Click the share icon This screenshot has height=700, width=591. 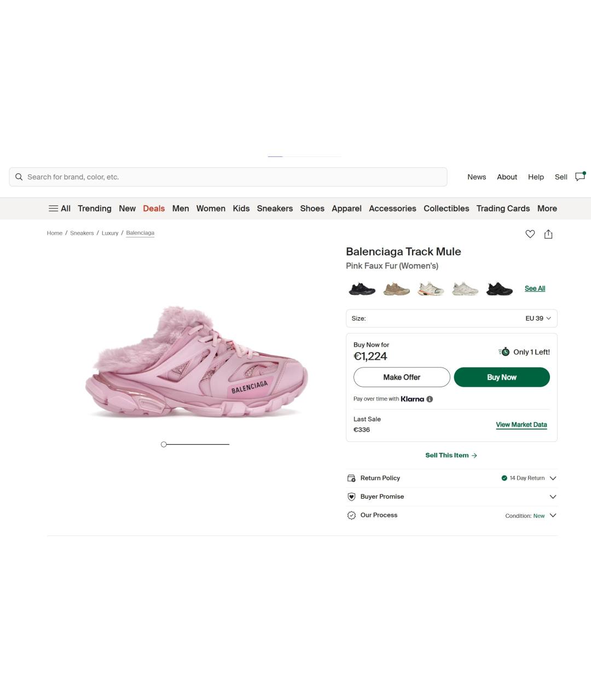pos(548,234)
